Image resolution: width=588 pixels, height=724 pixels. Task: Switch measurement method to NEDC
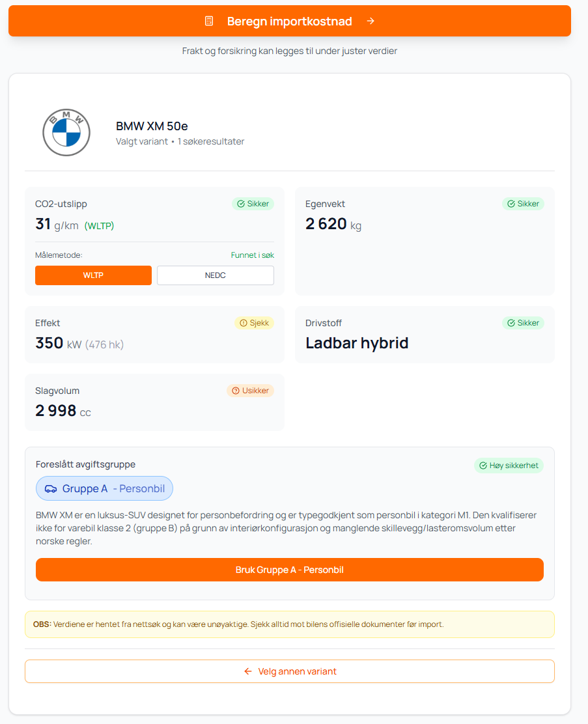point(215,275)
